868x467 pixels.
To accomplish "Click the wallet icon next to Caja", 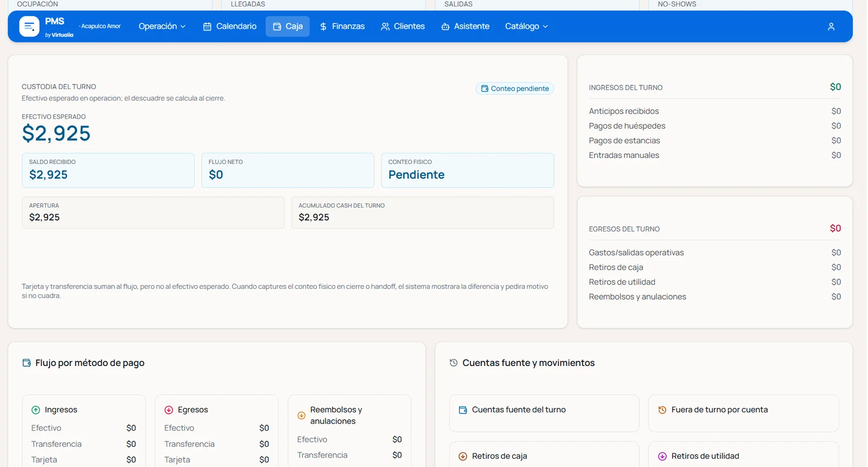I will pos(277,27).
